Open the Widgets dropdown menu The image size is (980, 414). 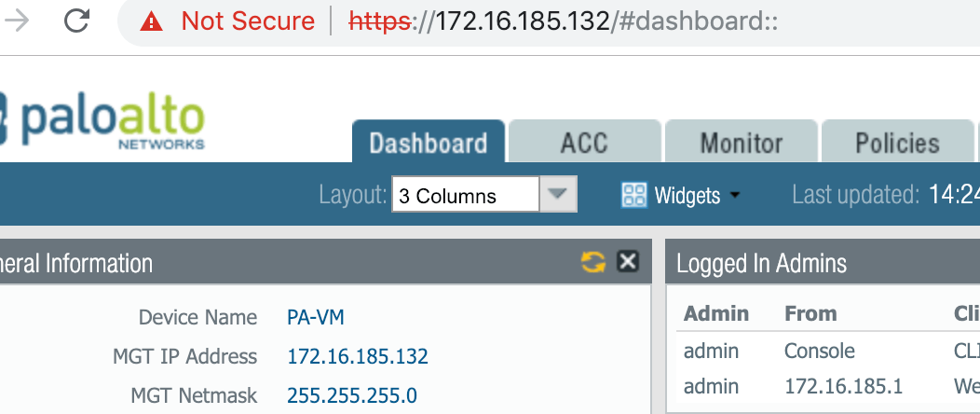click(x=696, y=195)
